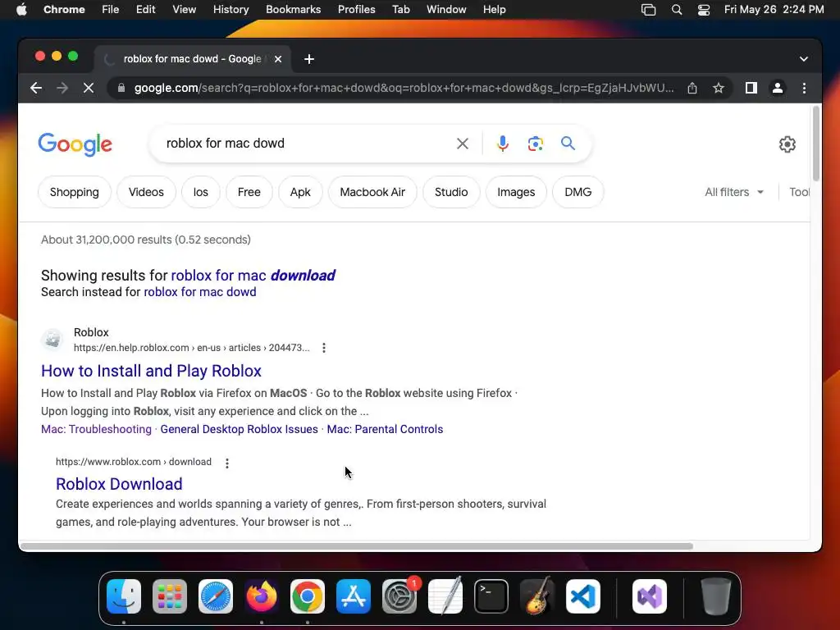840x630 pixels.
Task: Expand the All filters dropdown
Action: 734,192
